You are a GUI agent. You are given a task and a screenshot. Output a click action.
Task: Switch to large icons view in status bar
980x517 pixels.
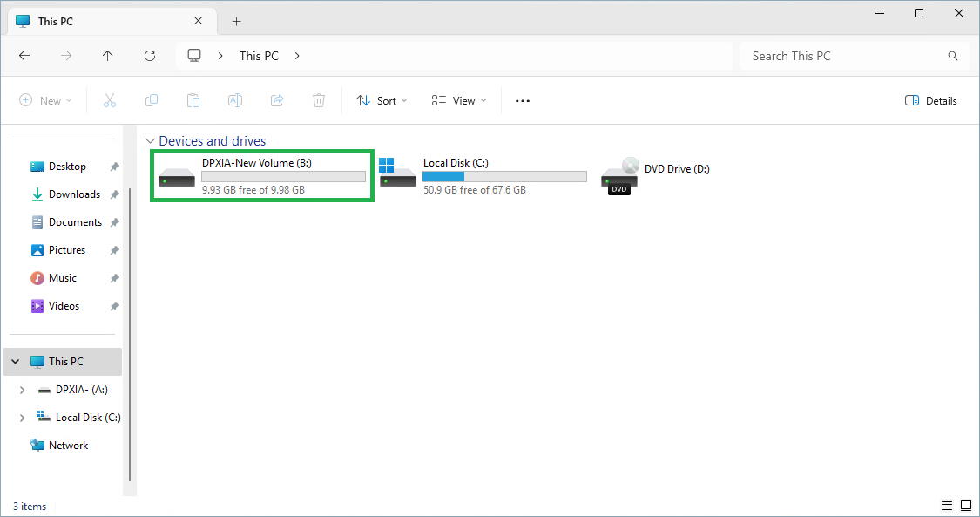coord(966,506)
